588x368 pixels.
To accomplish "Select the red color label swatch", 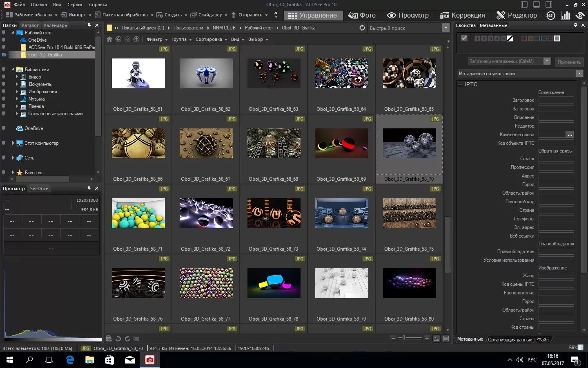I will point(524,38).
